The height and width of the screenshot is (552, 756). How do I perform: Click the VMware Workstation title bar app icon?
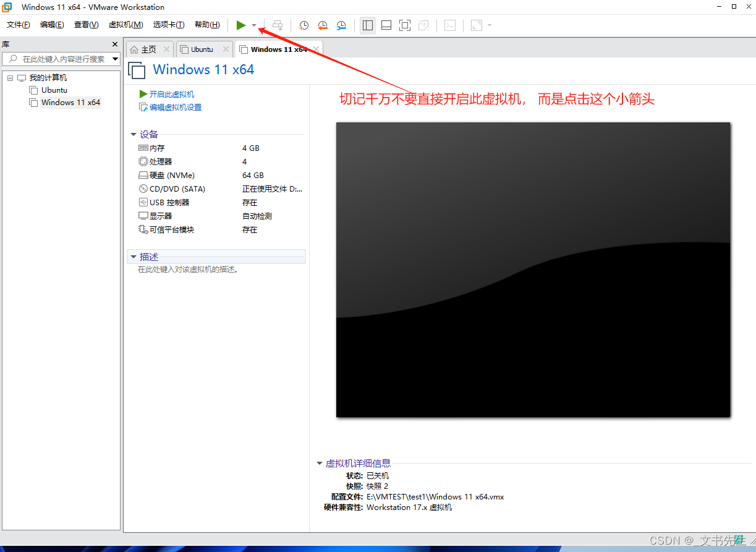(7, 7)
